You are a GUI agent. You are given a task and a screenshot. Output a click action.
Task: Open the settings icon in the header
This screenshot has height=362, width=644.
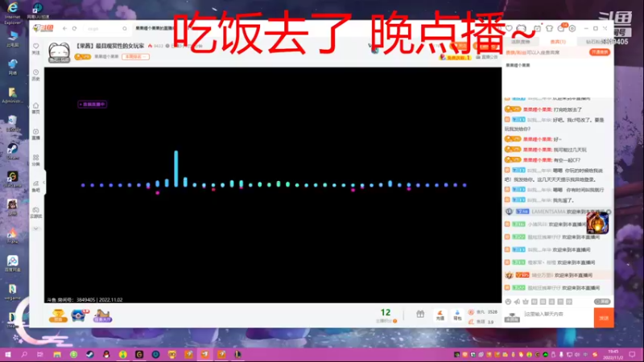click(x=572, y=28)
